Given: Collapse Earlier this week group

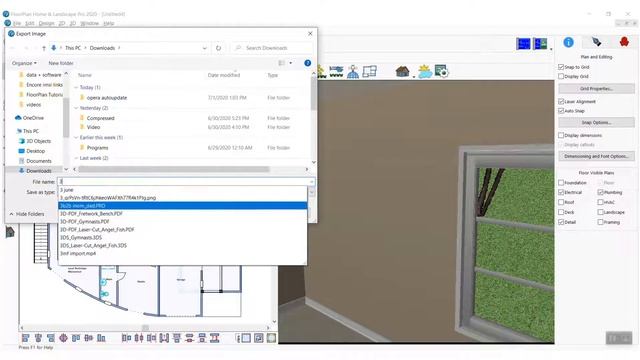Looking at the screenshot, I should click(76, 138).
